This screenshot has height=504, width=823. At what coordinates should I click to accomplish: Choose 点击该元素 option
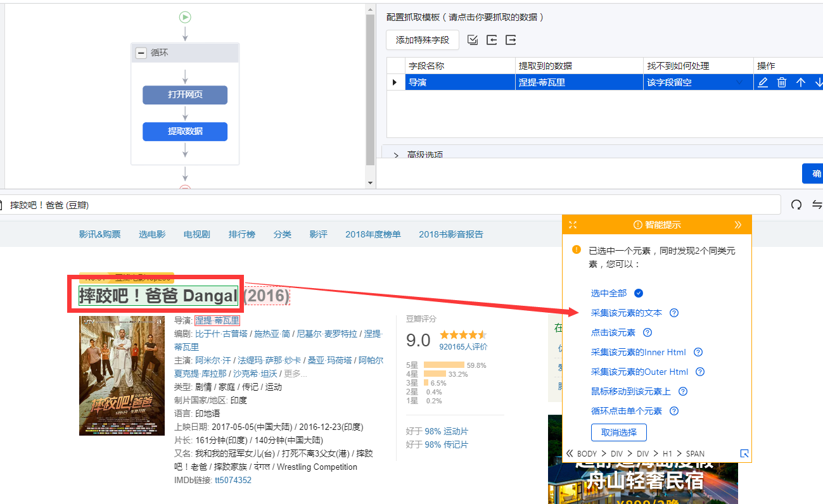click(613, 332)
